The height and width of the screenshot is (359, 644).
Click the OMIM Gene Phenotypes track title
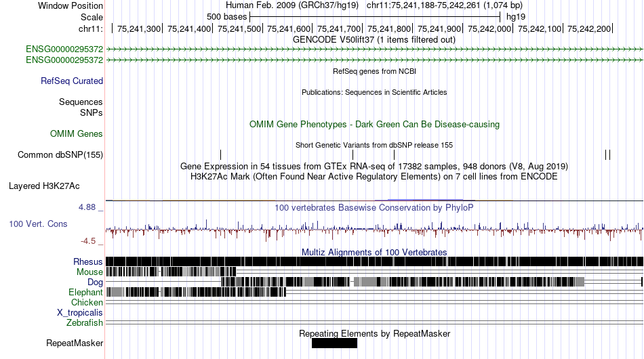[x=374, y=125]
